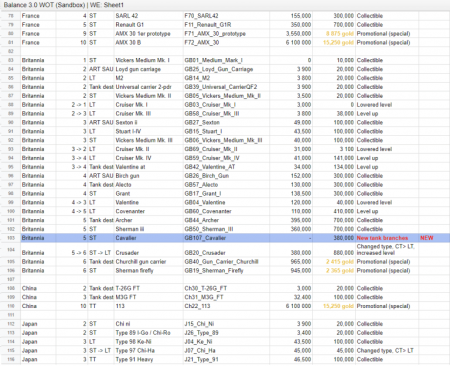Select the SARL 42 name cell

tap(149, 16)
